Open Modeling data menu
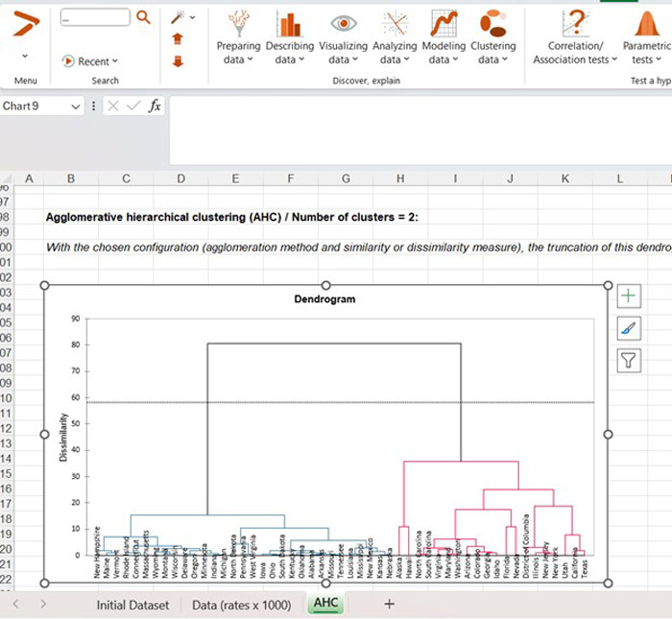 click(x=443, y=36)
